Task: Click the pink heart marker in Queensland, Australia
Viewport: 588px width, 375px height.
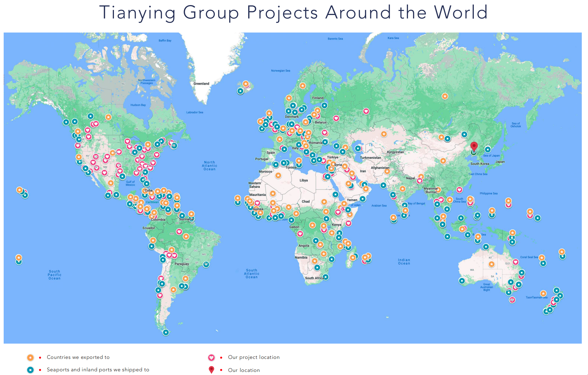Action: pyautogui.click(x=516, y=262)
